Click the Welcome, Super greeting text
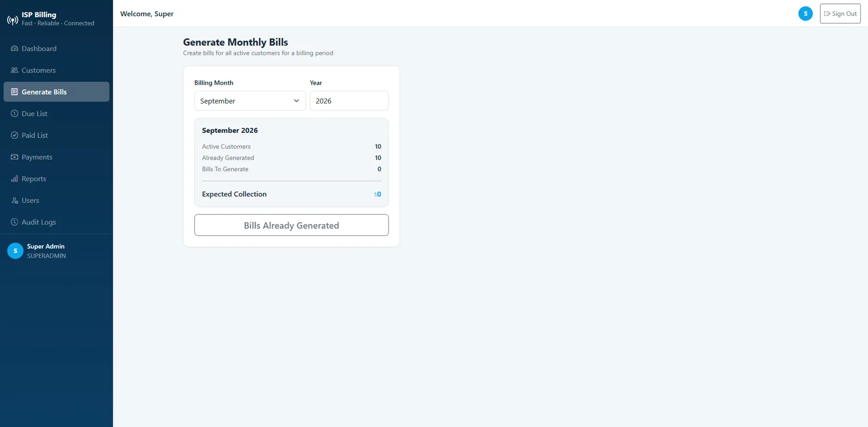This screenshot has height=427, width=868. (x=147, y=14)
